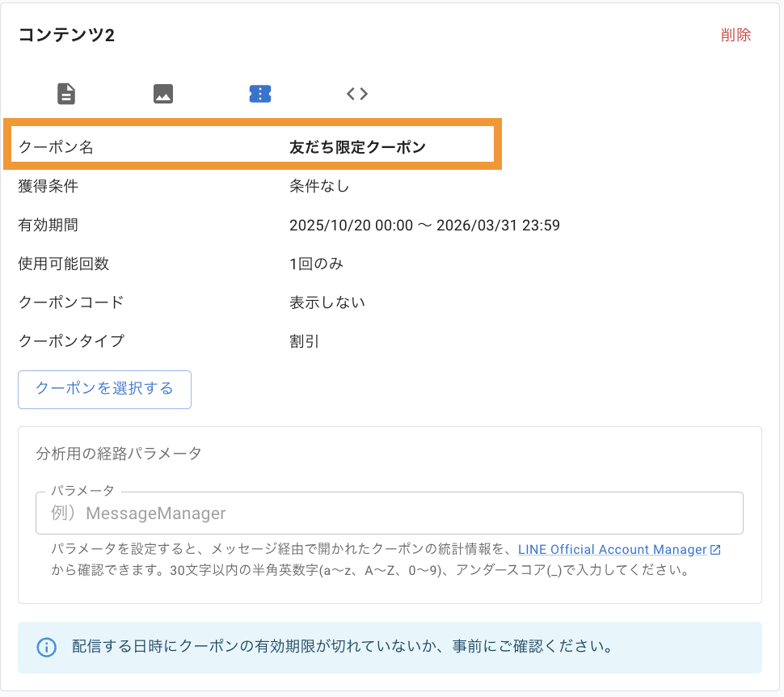Screen dimensions: 784x697
Task: Click the パラメータ input field
Action: point(389,513)
